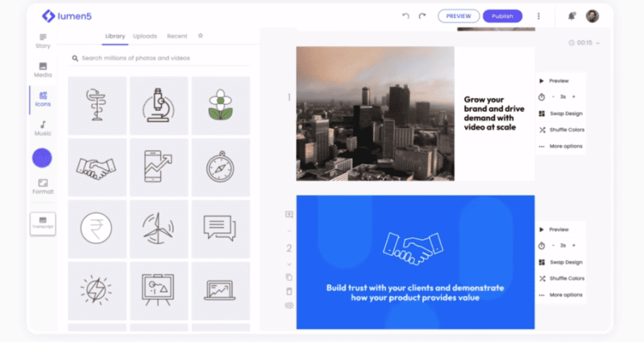Viewport: 644px width, 342px height.
Task: Delete scene 2 with trash icon
Action: click(289, 291)
